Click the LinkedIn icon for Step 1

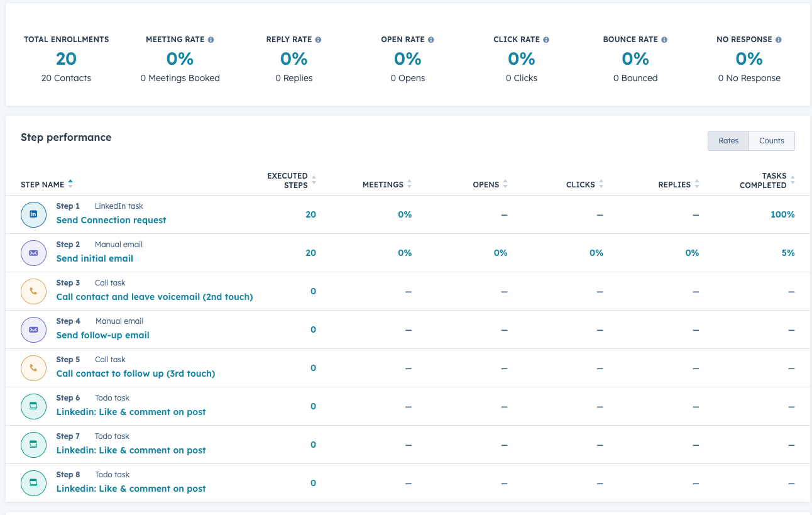(33, 214)
